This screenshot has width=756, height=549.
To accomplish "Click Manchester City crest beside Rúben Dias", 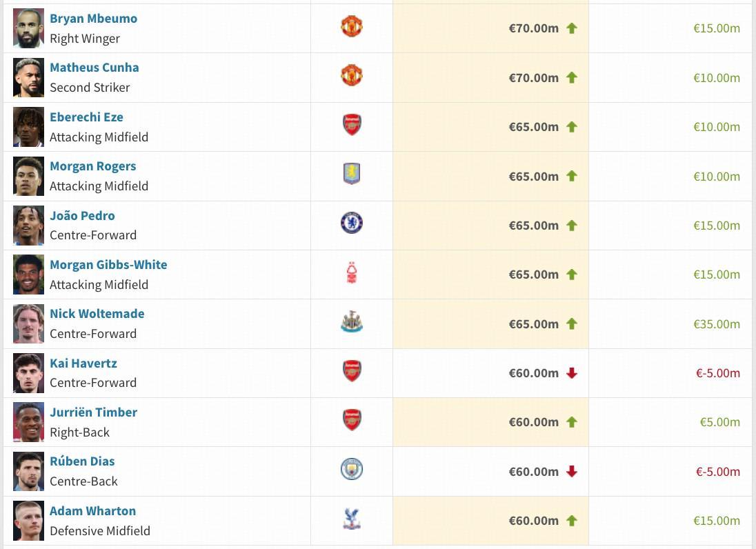I will [352, 470].
